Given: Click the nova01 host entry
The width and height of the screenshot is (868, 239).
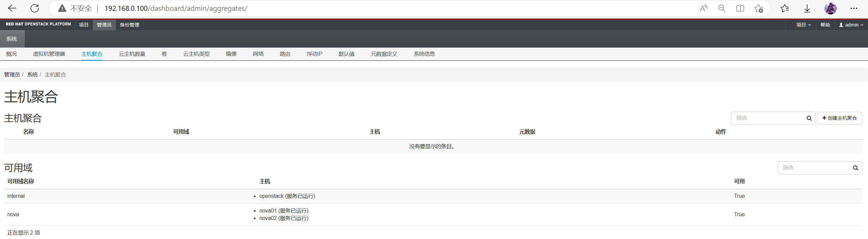Looking at the screenshot, I should coord(284,210).
